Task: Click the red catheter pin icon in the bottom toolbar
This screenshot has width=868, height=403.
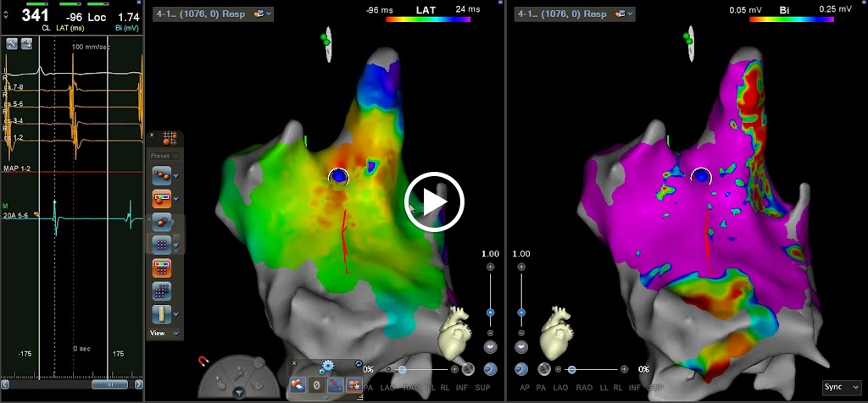Action: [x=334, y=384]
